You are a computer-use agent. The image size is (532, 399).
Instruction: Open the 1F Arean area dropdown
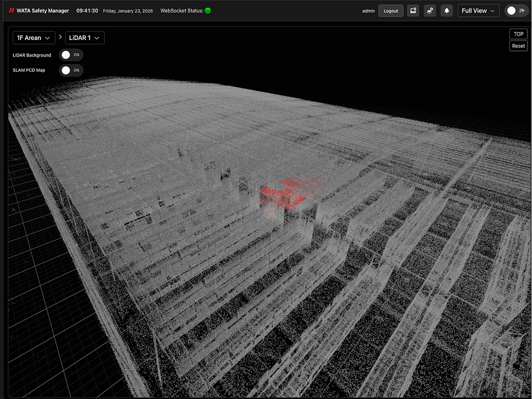[x=34, y=38]
